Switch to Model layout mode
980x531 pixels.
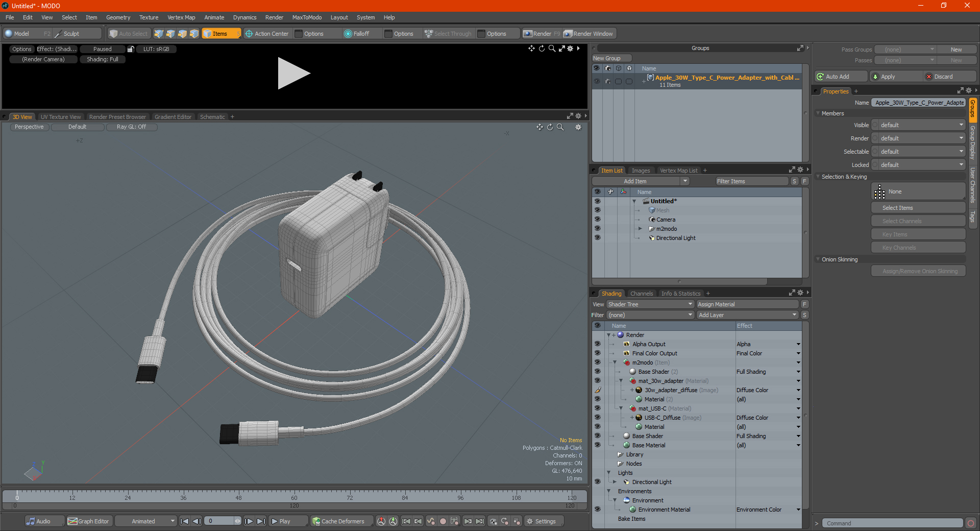21,34
